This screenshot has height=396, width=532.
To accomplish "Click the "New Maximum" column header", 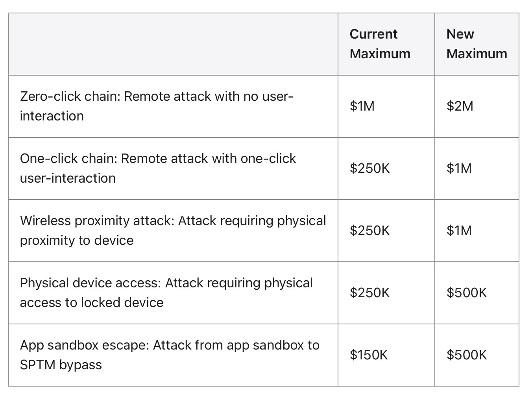I will click(x=477, y=44).
